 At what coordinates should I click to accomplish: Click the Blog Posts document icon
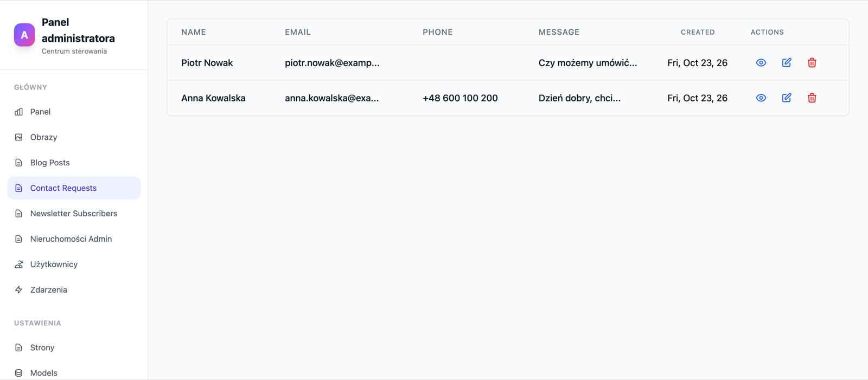pyautogui.click(x=19, y=163)
